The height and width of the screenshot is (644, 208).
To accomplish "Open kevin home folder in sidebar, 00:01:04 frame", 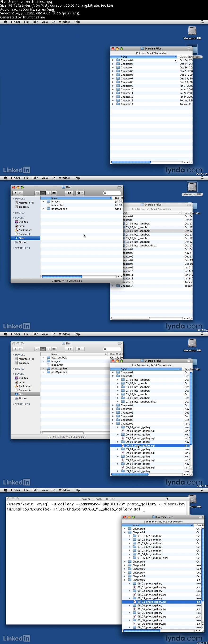I will pyautogui.click(x=22, y=226).
